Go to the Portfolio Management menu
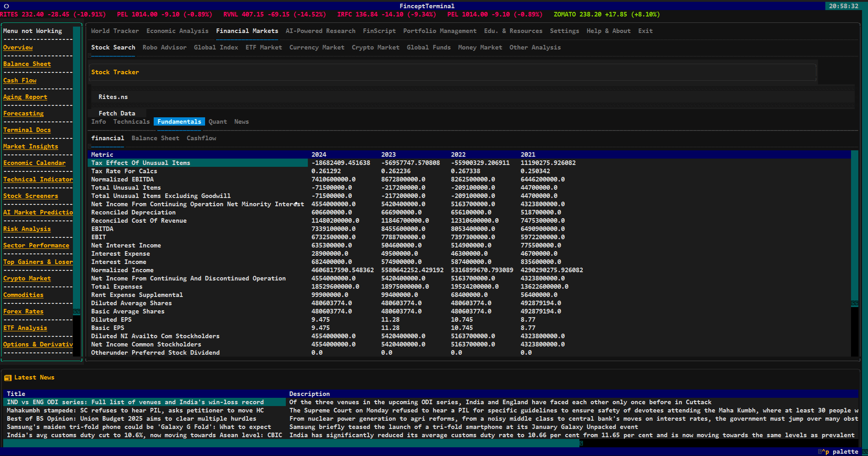 click(440, 31)
